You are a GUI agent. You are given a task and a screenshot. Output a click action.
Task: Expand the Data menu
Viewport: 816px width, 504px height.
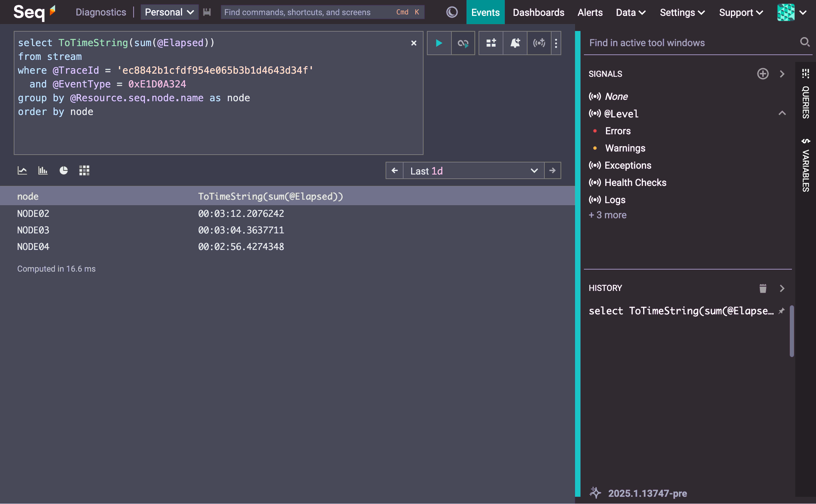[631, 12]
